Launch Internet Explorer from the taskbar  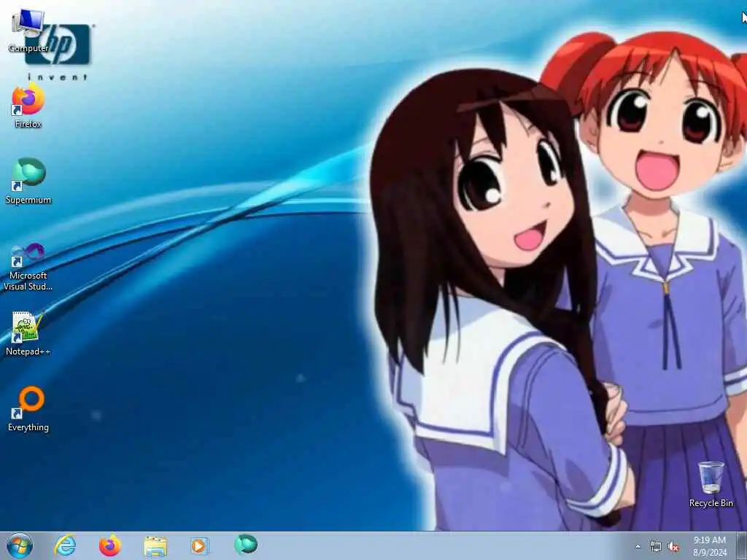coord(65,545)
